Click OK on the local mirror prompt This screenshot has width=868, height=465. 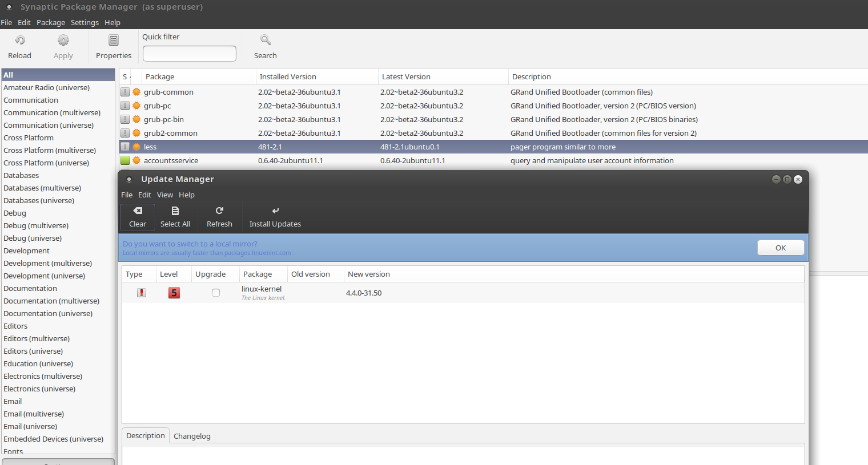781,248
